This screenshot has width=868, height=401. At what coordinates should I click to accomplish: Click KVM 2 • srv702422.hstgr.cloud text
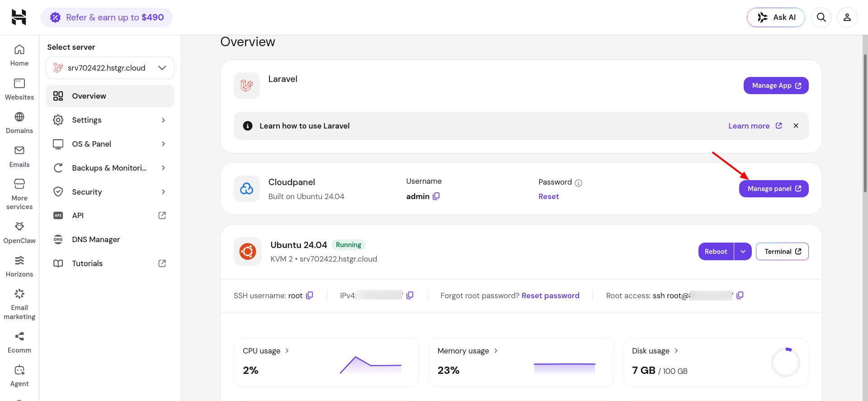[x=324, y=259]
